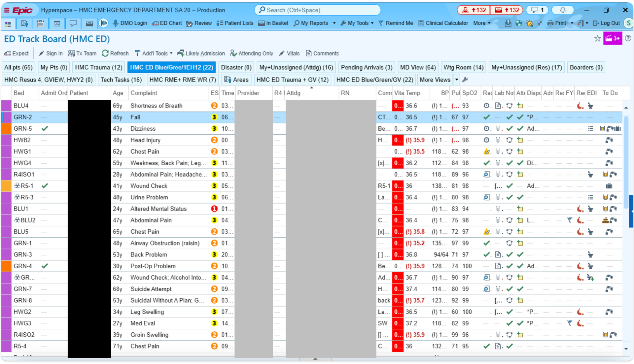The width and height of the screenshot is (634, 364).
Task: Click the blue side panel expander handle
Action: [x=631, y=211]
